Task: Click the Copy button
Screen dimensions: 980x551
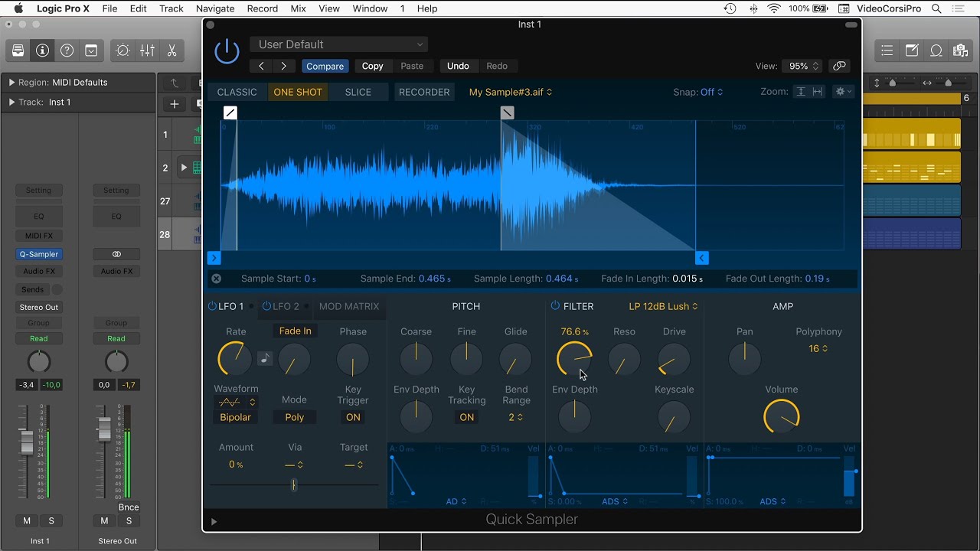Action: (x=372, y=66)
